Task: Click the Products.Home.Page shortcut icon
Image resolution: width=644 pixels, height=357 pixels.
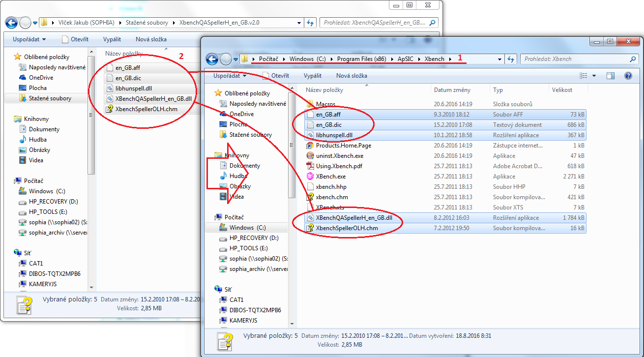Action: coord(310,146)
